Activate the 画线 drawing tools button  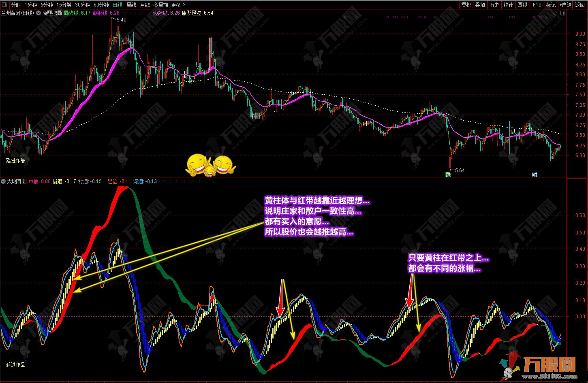pyautogui.click(x=522, y=5)
